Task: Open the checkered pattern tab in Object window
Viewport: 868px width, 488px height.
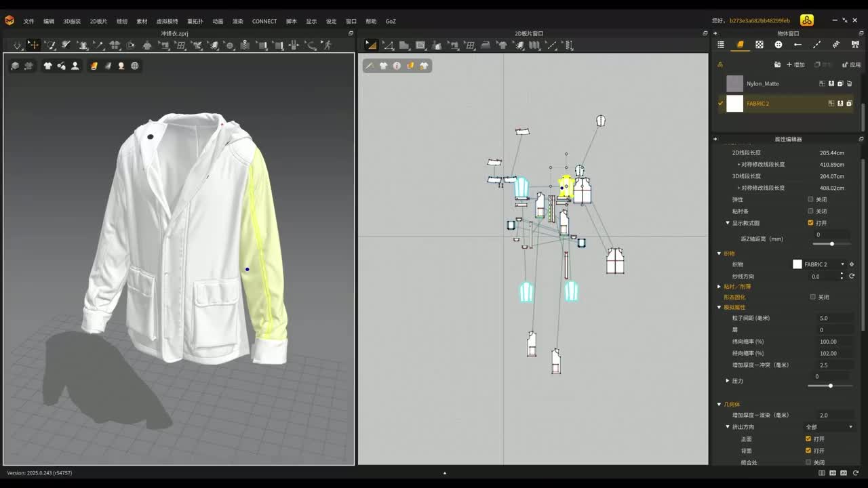Action: pos(759,45)
